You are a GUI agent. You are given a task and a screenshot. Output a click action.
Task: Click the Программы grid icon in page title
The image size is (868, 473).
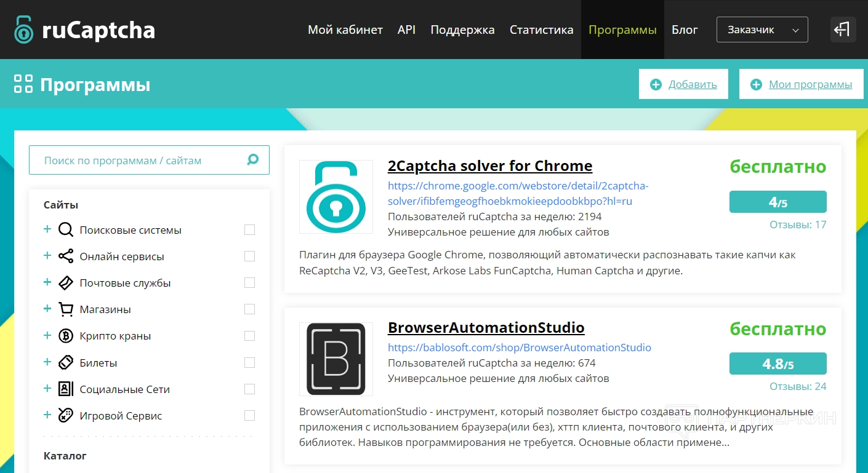tap(23, 84)
